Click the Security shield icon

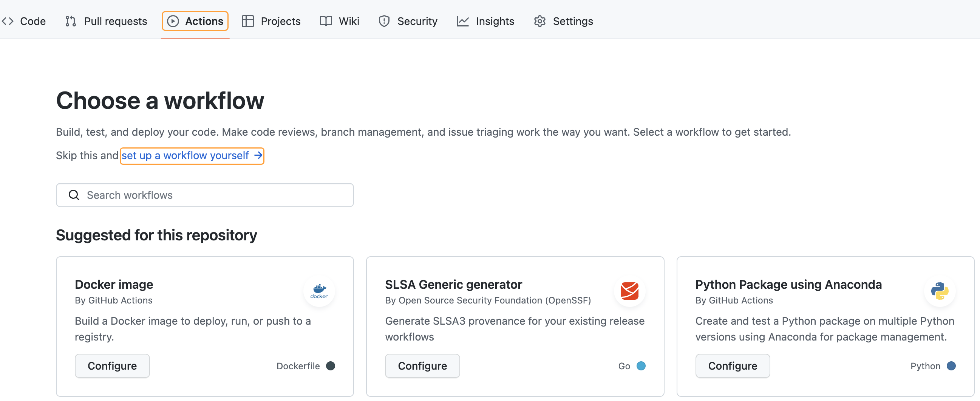click(x=384, y=21)
